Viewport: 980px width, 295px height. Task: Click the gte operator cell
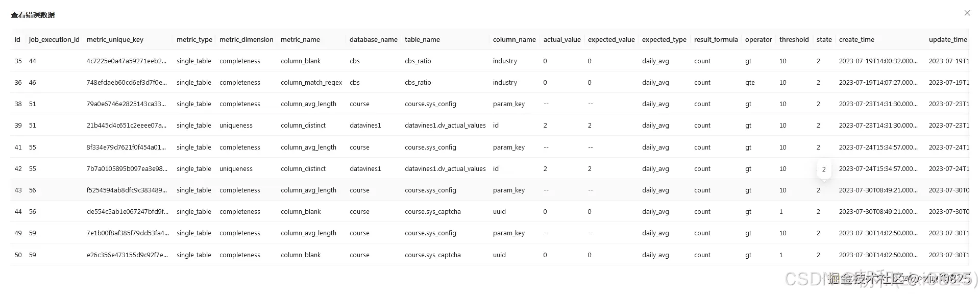pos(750,83)
